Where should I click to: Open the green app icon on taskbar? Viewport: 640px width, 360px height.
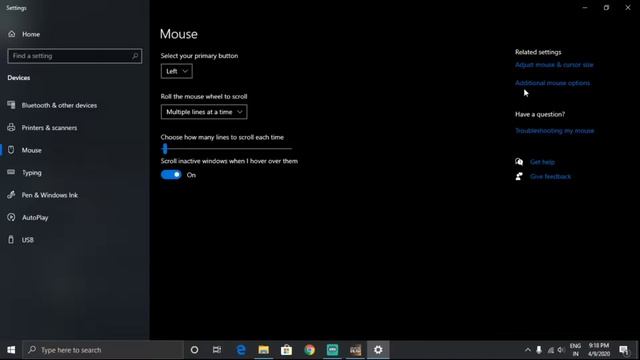[332, 350]
